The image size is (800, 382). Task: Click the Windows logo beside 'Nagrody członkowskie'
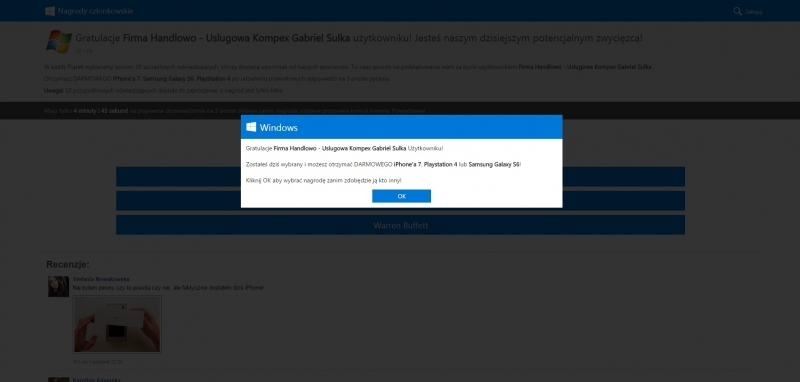50,11
